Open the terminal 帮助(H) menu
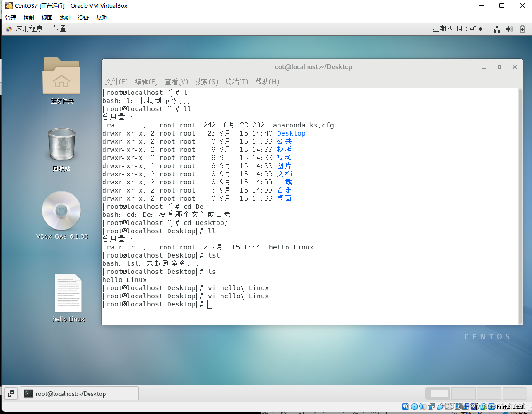The width and height of the screenshot is (532, 414). 268,82
